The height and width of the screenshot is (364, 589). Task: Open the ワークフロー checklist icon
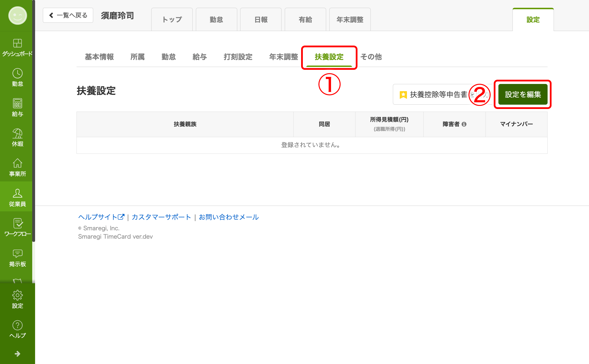[17, 224]
